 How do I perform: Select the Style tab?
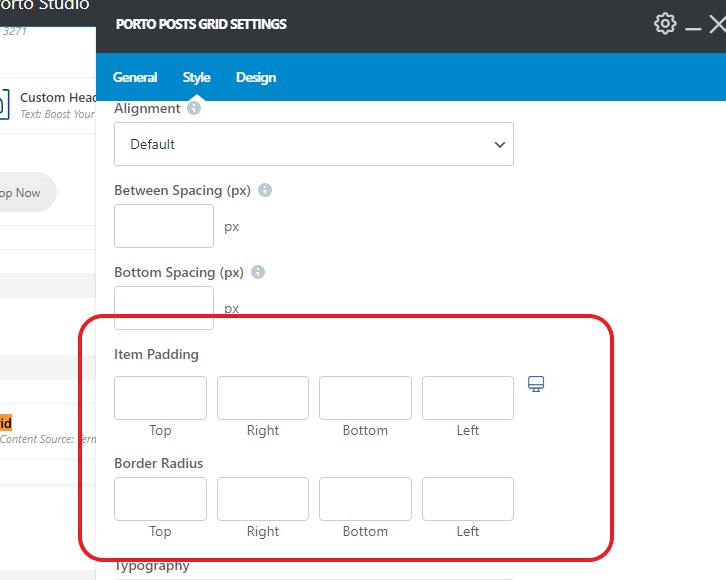tap(196, 78)
